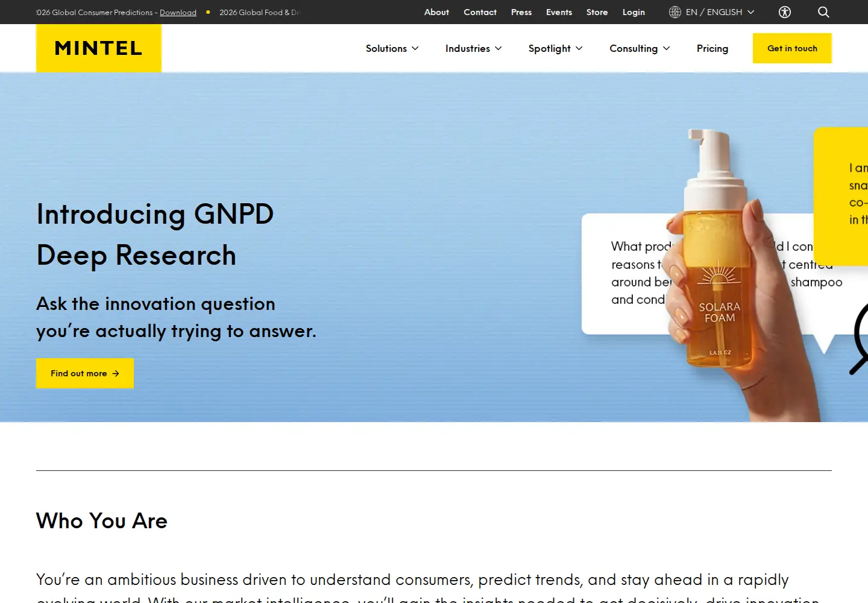Click the 'Ask the innovation question' subtitle
868x603 pixels.
pos(176,317)
